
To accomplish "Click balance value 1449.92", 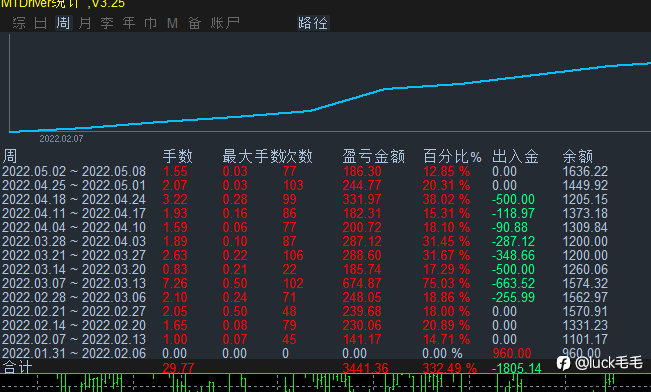I will click(x=585, y=185).
